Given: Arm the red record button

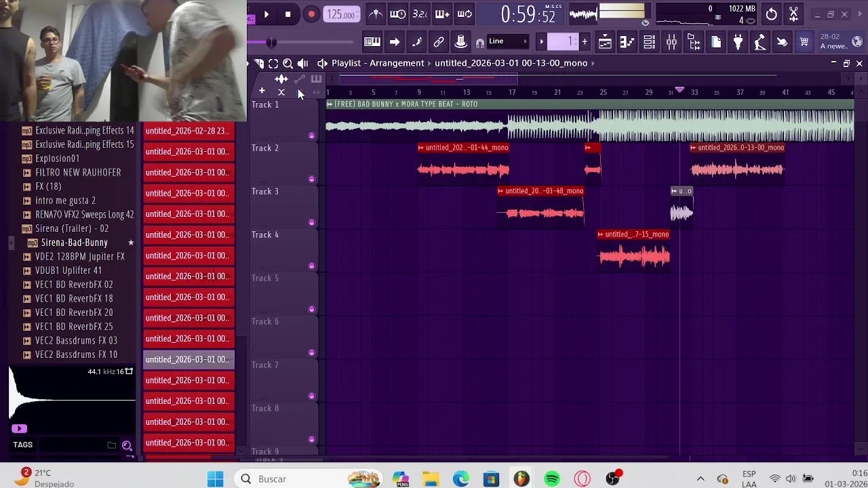Looking at the screenshot, I should 311,14.
